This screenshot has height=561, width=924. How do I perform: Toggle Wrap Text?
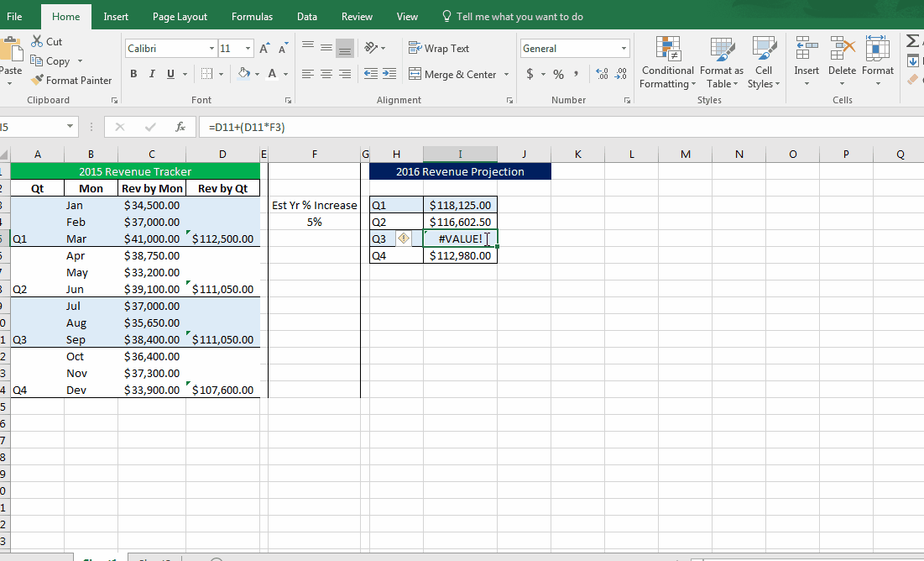pyautogui.click(x=439, y=49)
